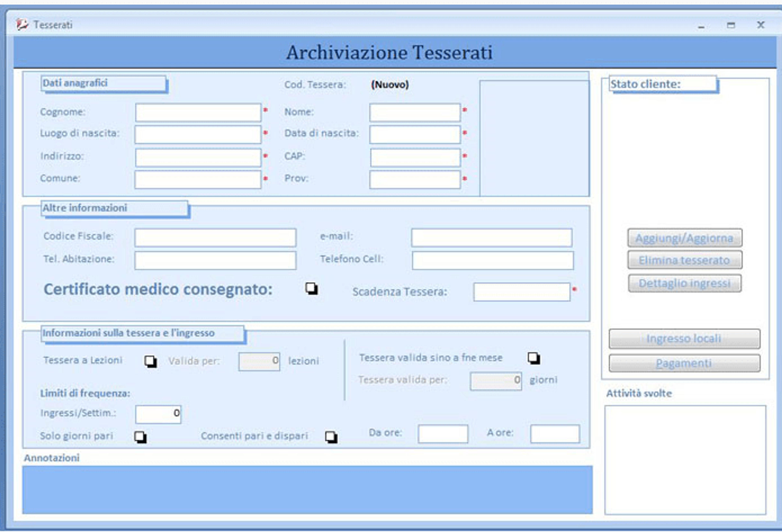Click the Limiti di frequenza label
Image resolution: width=782 pixels, height=532 pixels.
85,393
